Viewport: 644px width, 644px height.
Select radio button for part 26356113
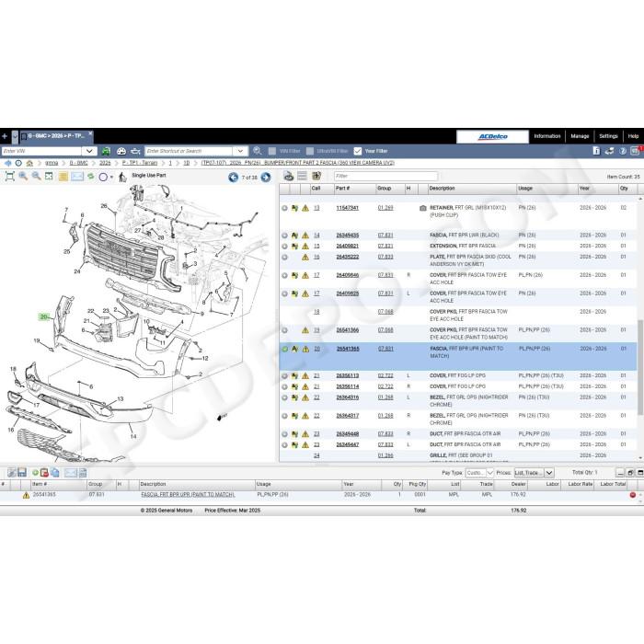(x=284, y=376)
